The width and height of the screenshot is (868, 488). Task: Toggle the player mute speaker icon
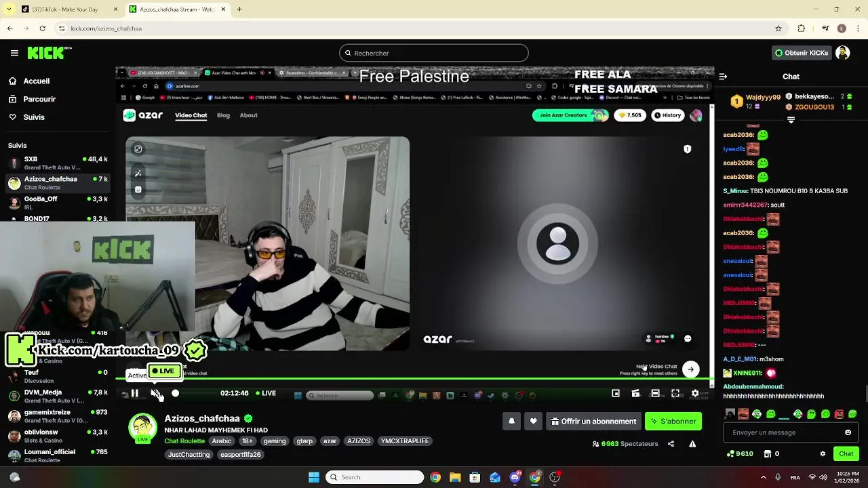[155, 393]
